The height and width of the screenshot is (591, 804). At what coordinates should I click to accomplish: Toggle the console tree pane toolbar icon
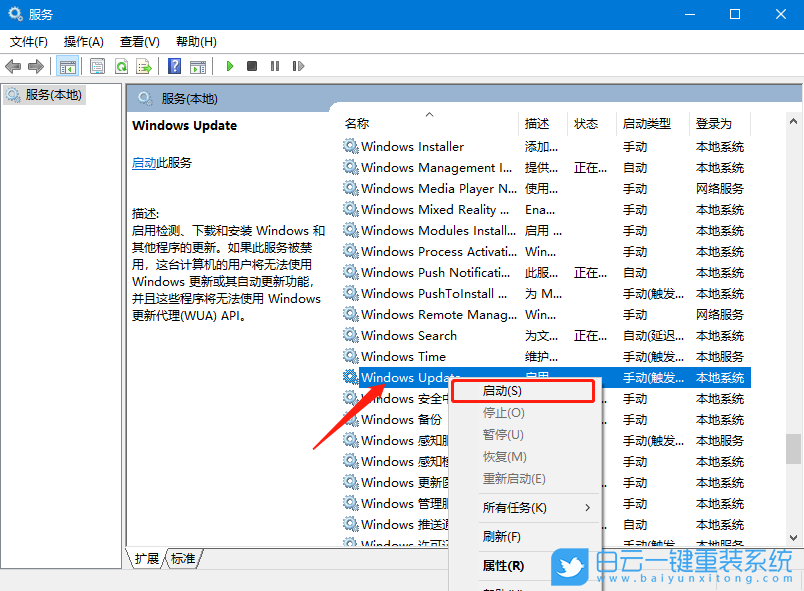tap(67, 66)
